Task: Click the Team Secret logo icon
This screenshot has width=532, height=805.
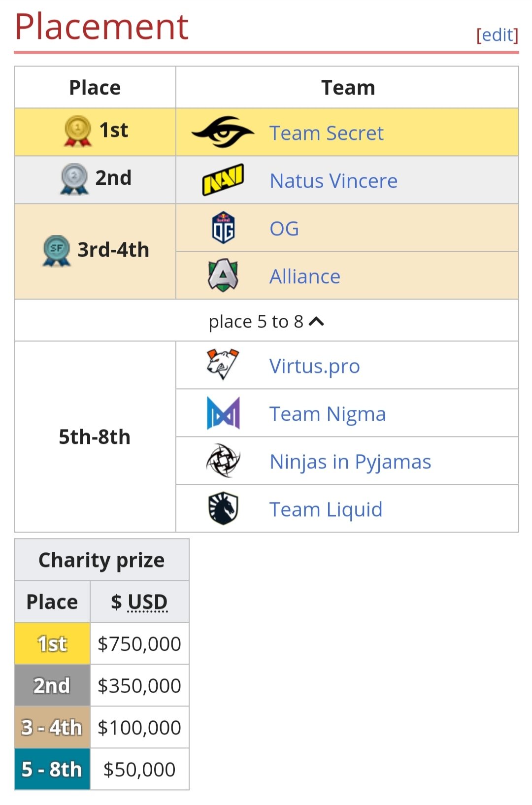Action: [223, 132]
